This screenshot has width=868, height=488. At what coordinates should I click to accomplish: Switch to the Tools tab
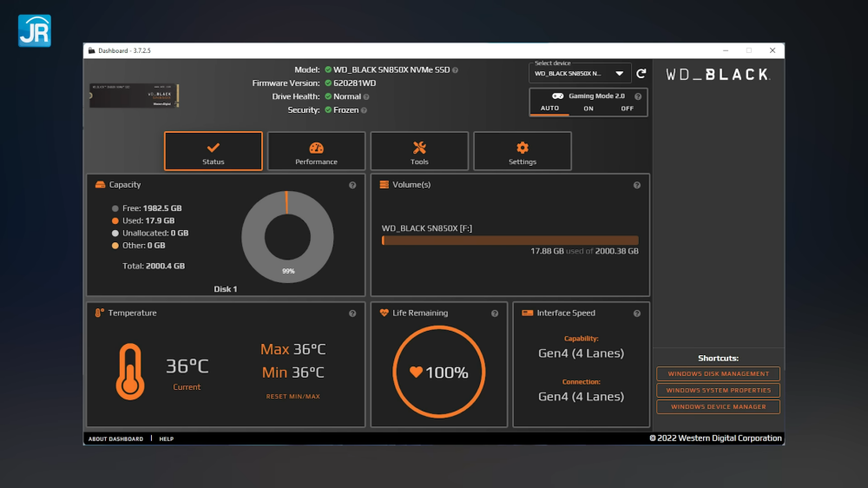[419, 152]
